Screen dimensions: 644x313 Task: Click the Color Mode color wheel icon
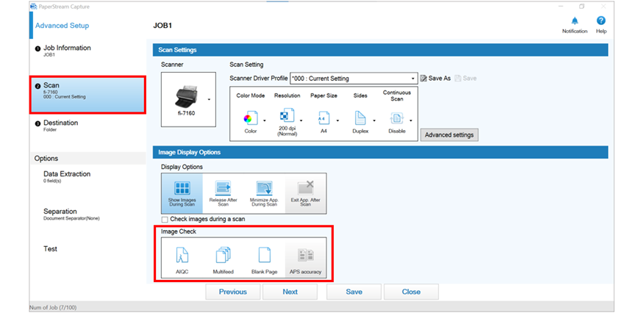[x=250, y=118]
